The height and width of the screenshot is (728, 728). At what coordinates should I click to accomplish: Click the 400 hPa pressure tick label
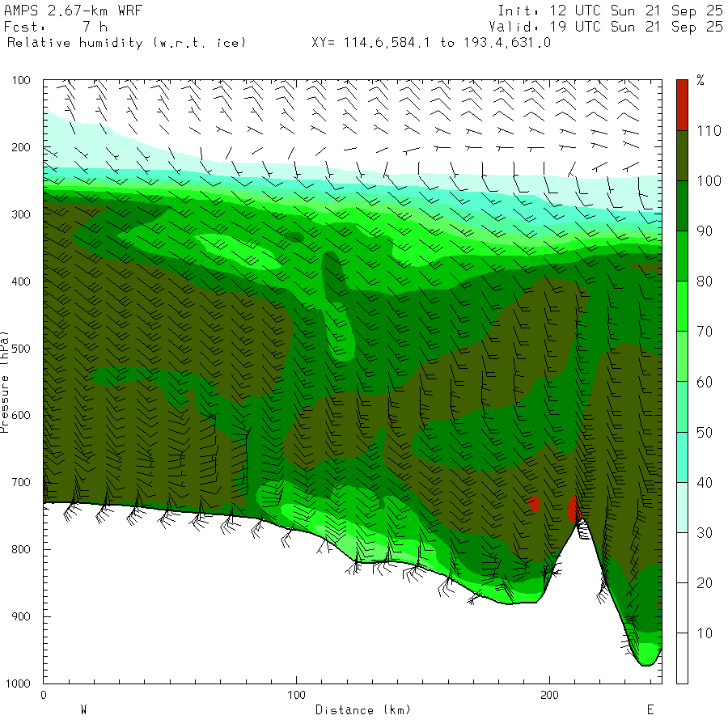tap(21, 281)
